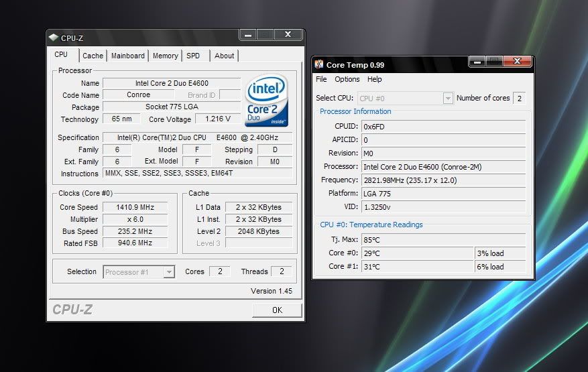
Task: Select the CPU tab in CPU-Z
Action: (61, 55)
